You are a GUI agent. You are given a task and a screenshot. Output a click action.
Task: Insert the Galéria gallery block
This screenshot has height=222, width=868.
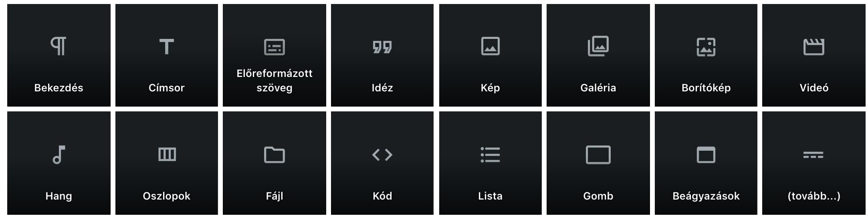pos(598,55)
